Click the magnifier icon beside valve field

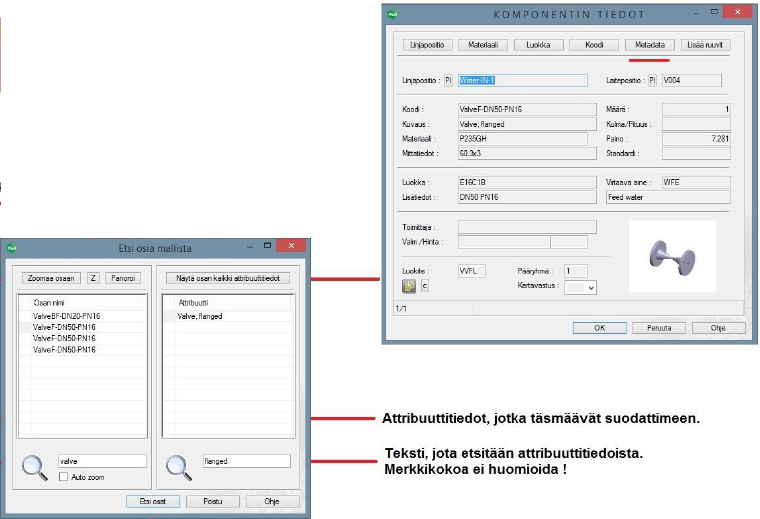[x=34, y=467]
